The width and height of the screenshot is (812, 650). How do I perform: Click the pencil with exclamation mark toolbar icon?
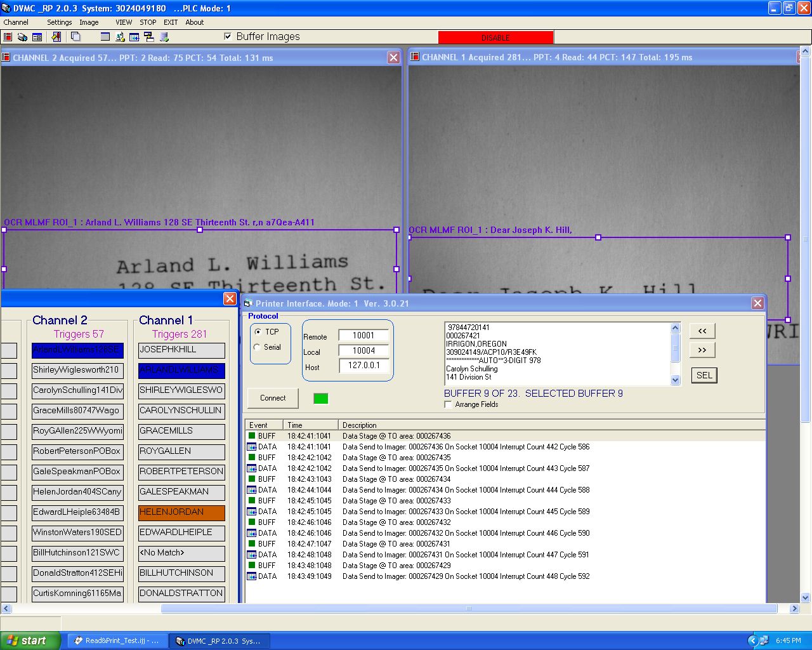56,37
